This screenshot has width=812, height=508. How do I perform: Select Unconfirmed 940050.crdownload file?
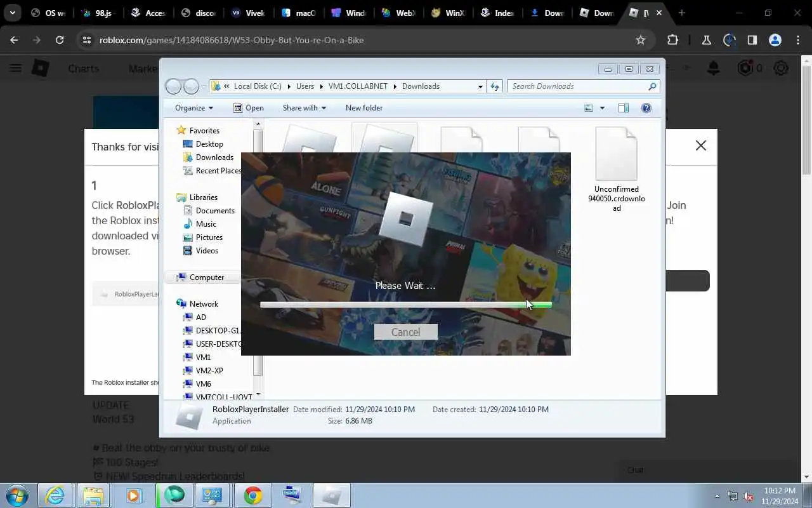coord(617,170)
